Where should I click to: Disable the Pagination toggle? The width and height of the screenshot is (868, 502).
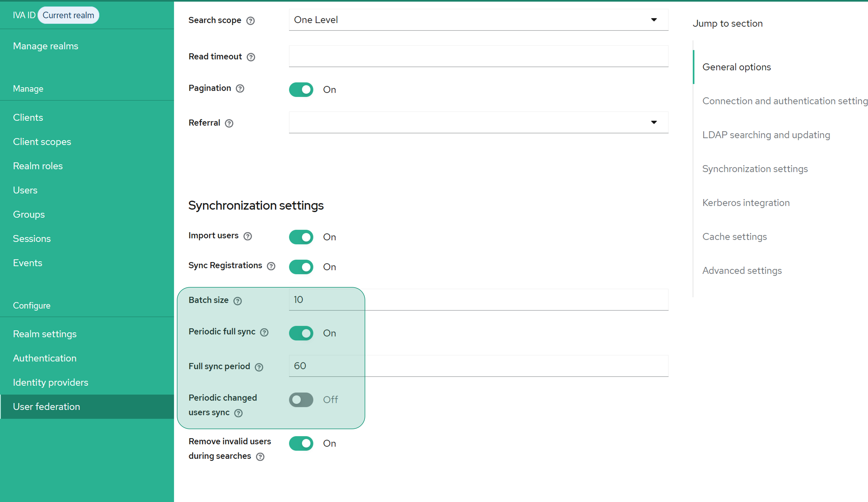[301, 90]
